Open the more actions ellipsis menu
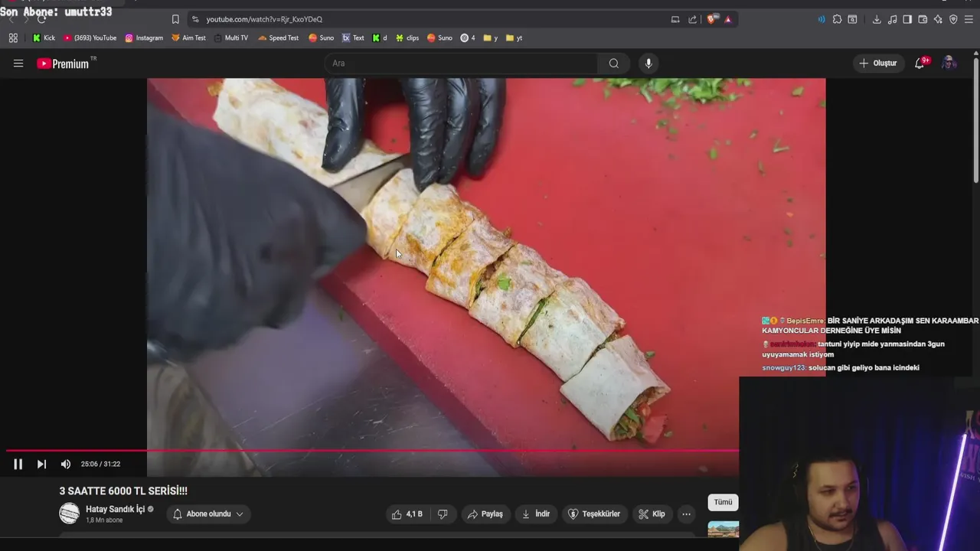 click(x=686, y=514)
